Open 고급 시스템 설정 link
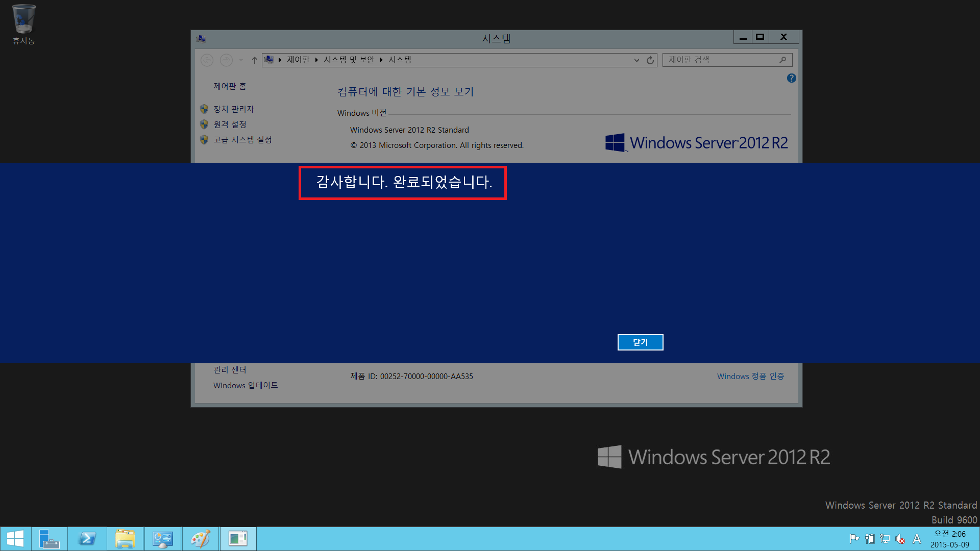 click(x=242, y=140)
